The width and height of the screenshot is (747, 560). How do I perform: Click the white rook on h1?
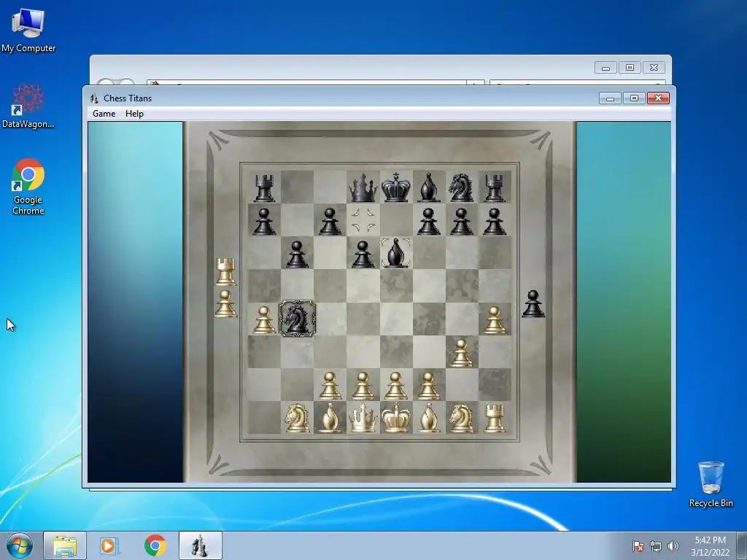click(494, 418)
